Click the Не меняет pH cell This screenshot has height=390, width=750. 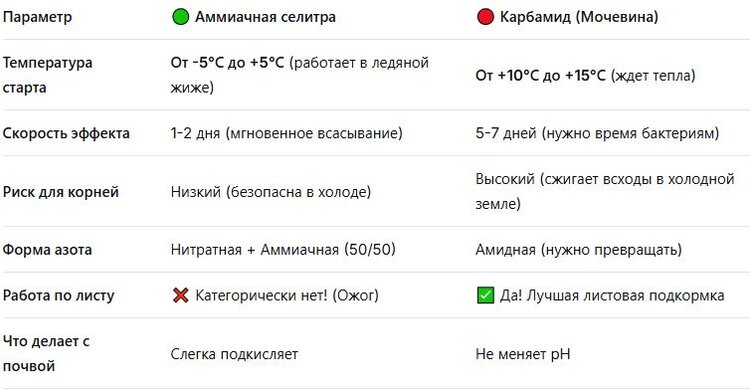click(523, 354)
